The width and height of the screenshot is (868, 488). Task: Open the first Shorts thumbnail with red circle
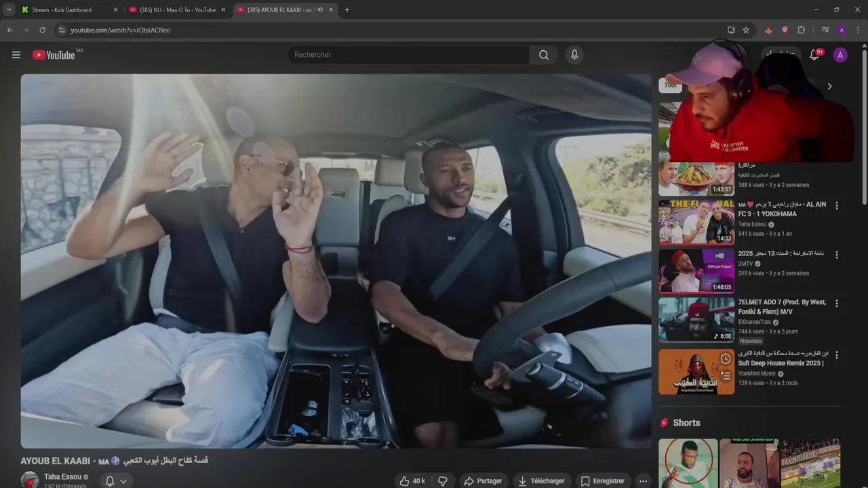(688, 463)
